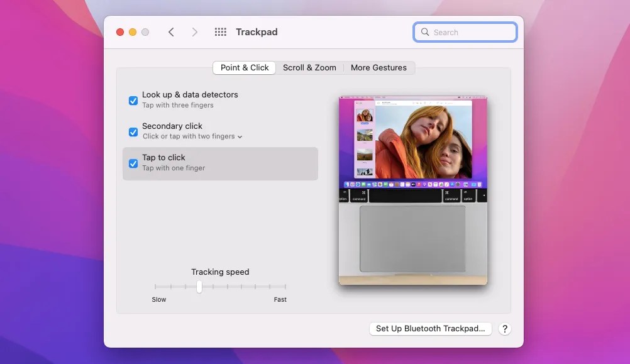
Task: Click the back navigation chevron
Action: [x=171, y=31]
